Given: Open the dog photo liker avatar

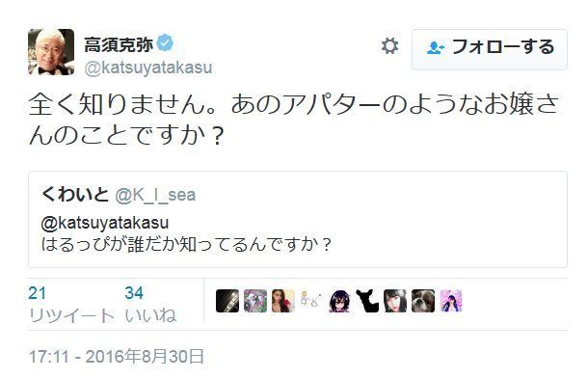Looking at the screenshot, I should click(x=423, y=301).
